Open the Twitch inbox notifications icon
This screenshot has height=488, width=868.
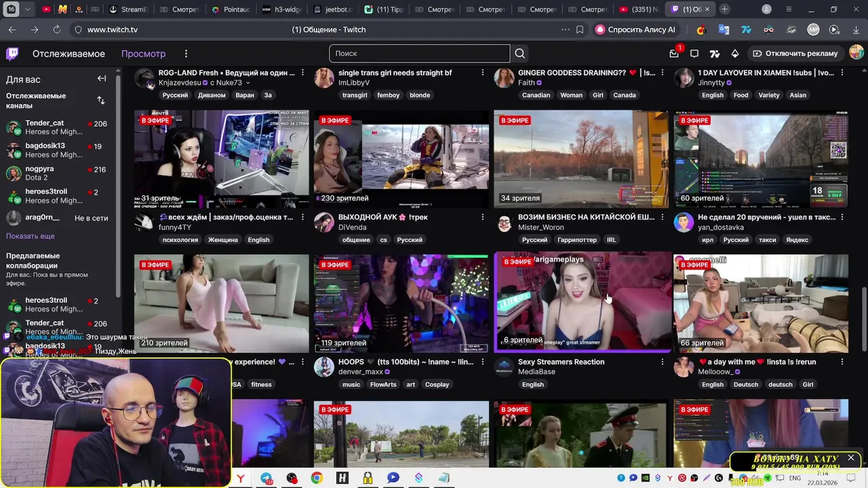[x=674, y=54]
